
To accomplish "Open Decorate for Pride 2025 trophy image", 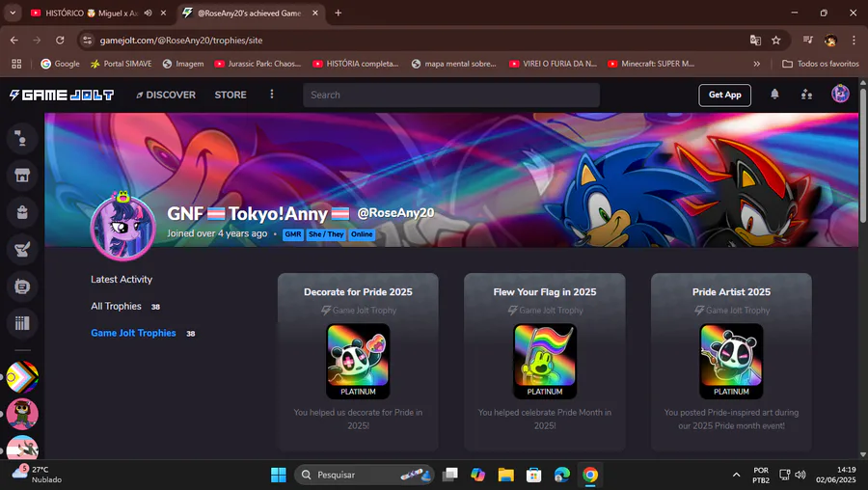I will click(358, 361).
